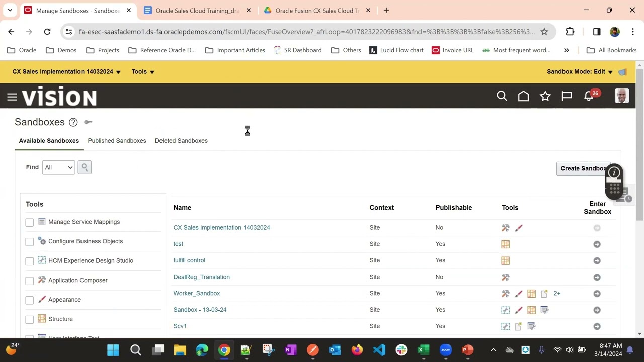644x362 pixels.
Task: Open notifications bell showing 26
Action: tap(589, 96)
